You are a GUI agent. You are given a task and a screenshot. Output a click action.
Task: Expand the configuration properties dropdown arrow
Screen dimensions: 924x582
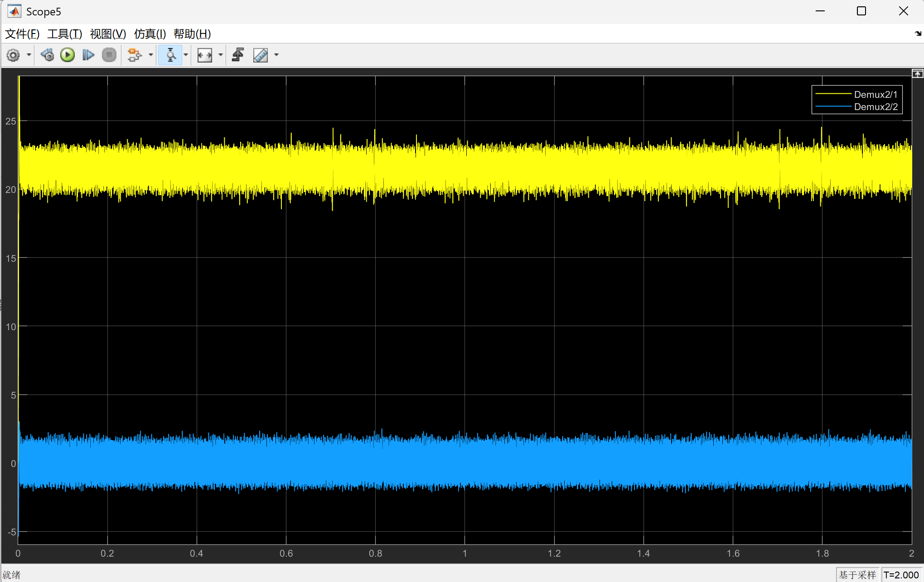coord(29,55)
